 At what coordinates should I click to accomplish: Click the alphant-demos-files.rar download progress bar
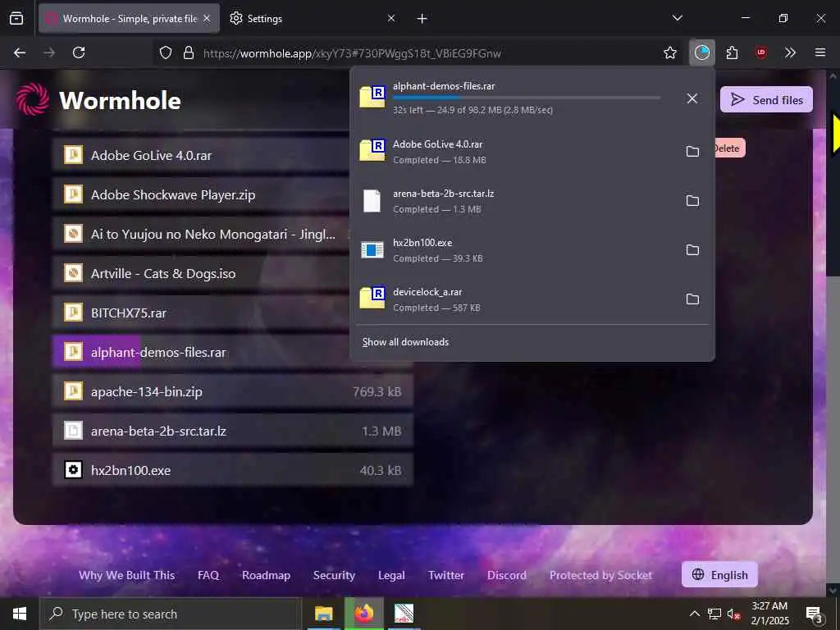tap(527, 98)
